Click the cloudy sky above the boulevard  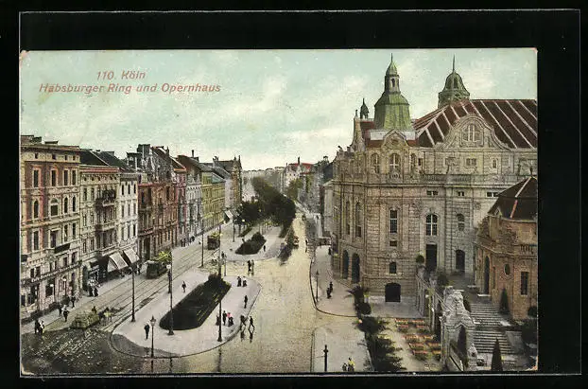pyautogui.click(x=274, y=104)
